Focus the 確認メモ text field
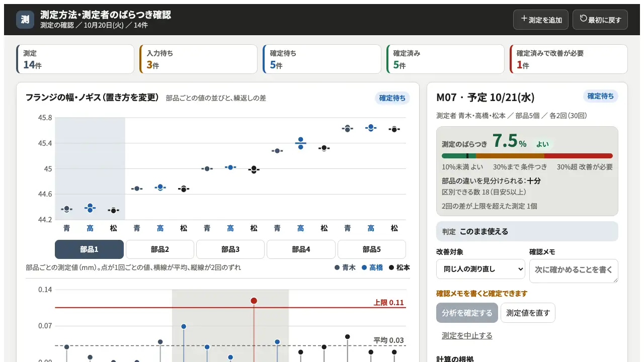This screenshot has height=362, width=644. tap(574, 271)
